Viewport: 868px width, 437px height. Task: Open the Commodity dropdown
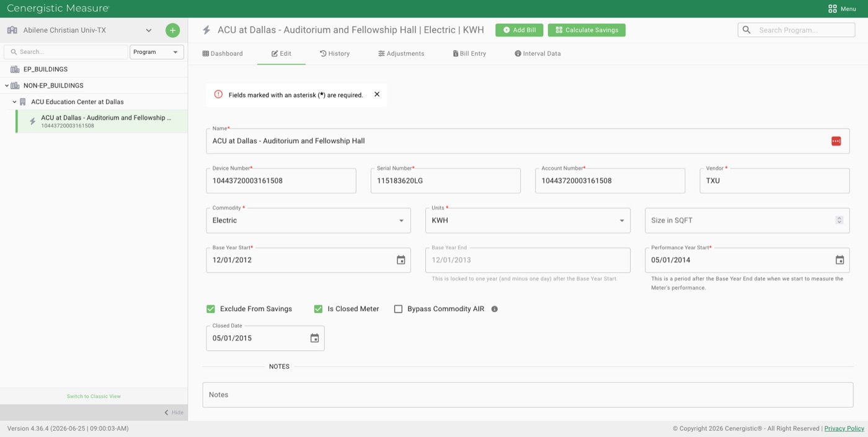click(308, 220)
